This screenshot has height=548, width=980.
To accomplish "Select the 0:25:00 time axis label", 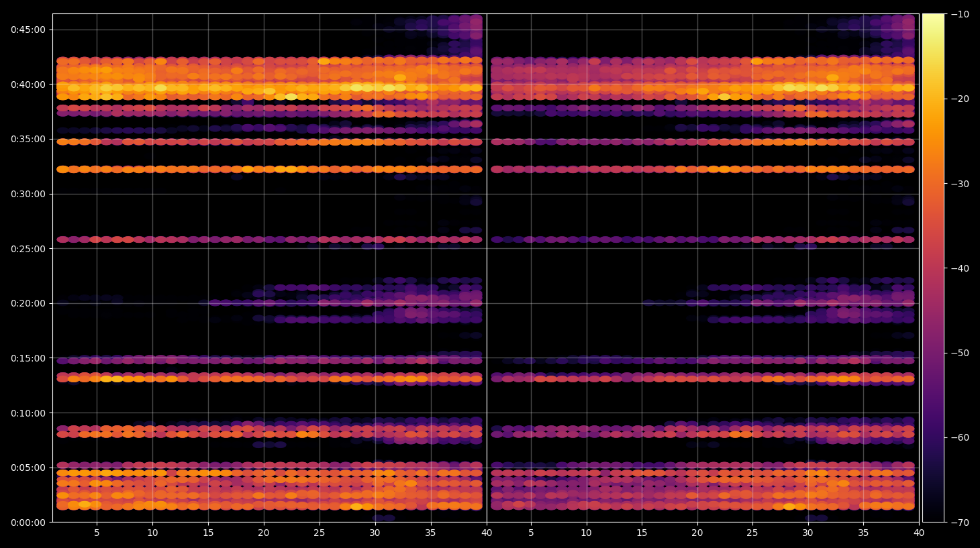I will click(x=28, y=249).
